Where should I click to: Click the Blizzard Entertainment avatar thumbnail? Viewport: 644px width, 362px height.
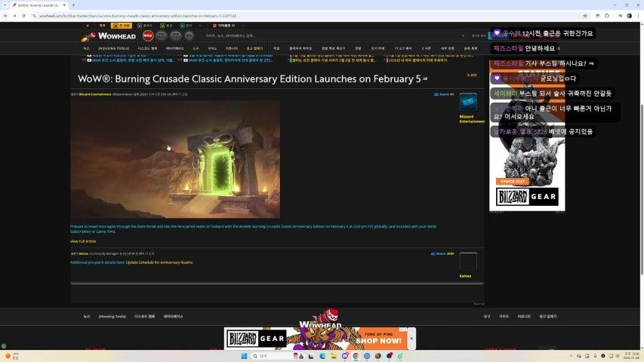[x=468, y=102]
